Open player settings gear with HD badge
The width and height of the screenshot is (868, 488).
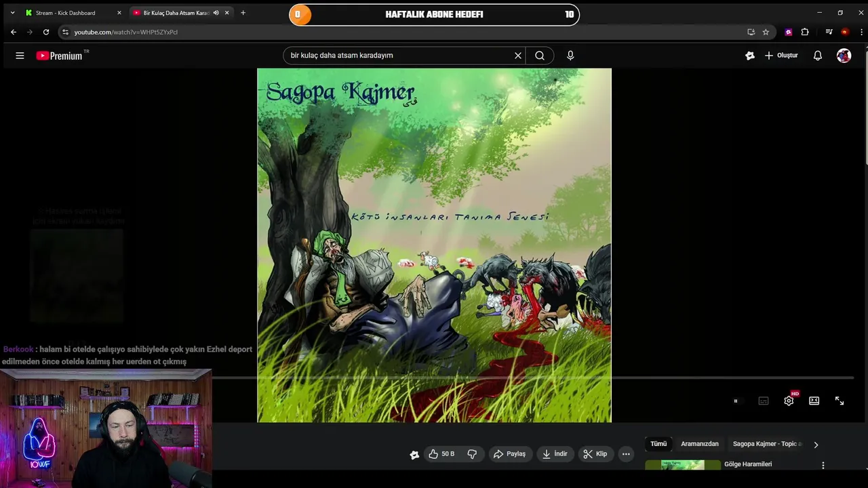pyautogui.click(x=789, y=401)
